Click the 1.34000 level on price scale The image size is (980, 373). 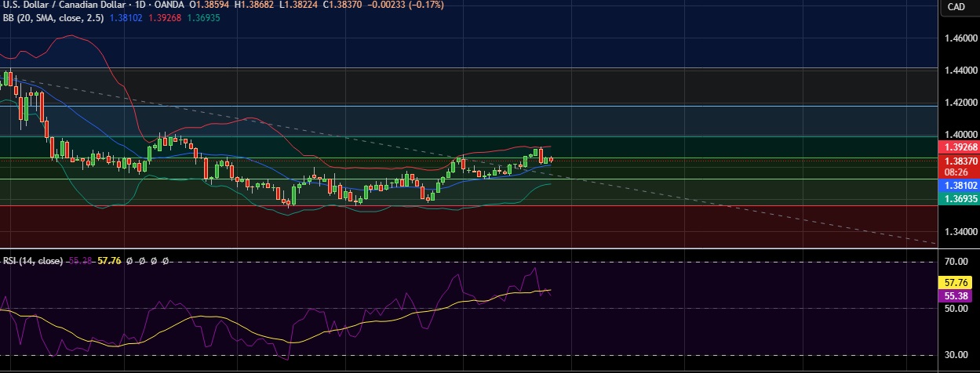960,232
